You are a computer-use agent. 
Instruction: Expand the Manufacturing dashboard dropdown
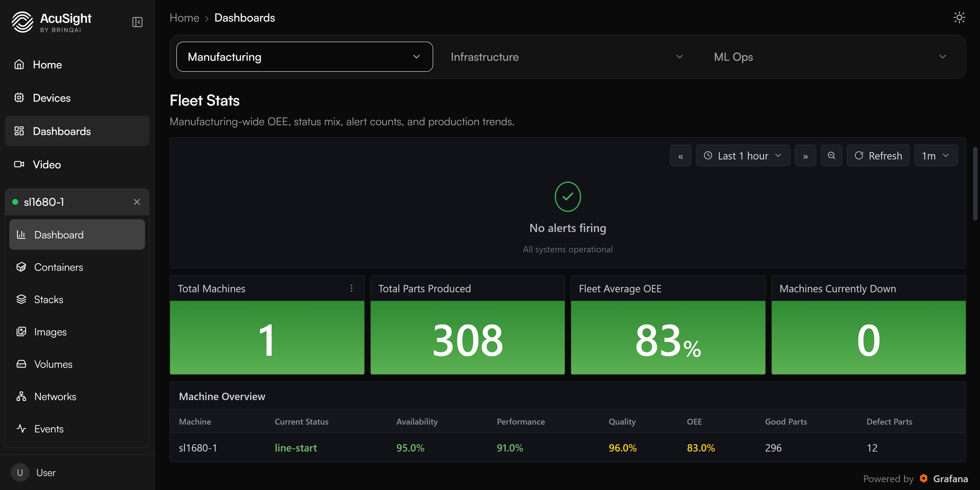click(x=304, y=57)
